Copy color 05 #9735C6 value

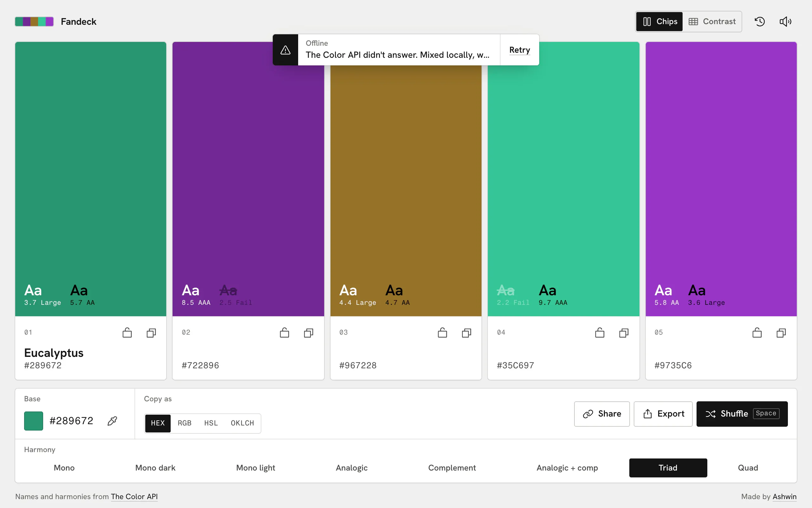781,333
